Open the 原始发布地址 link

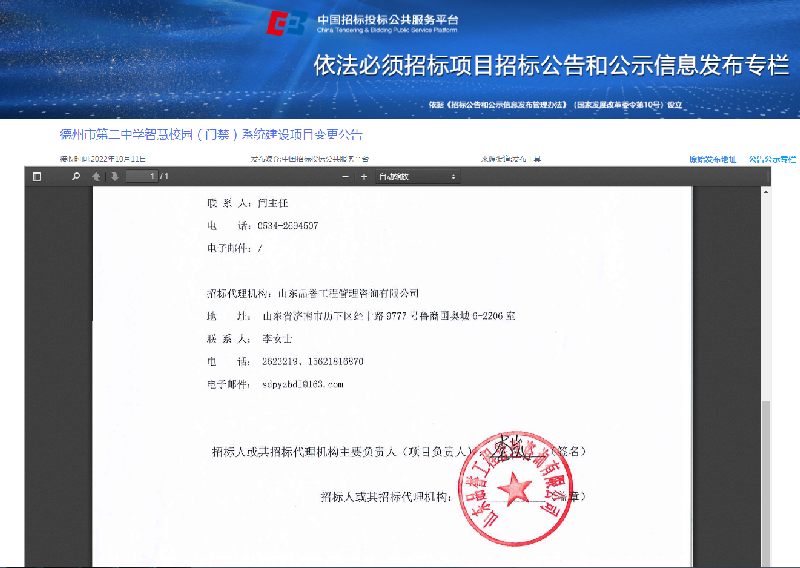tap(713, 159)
